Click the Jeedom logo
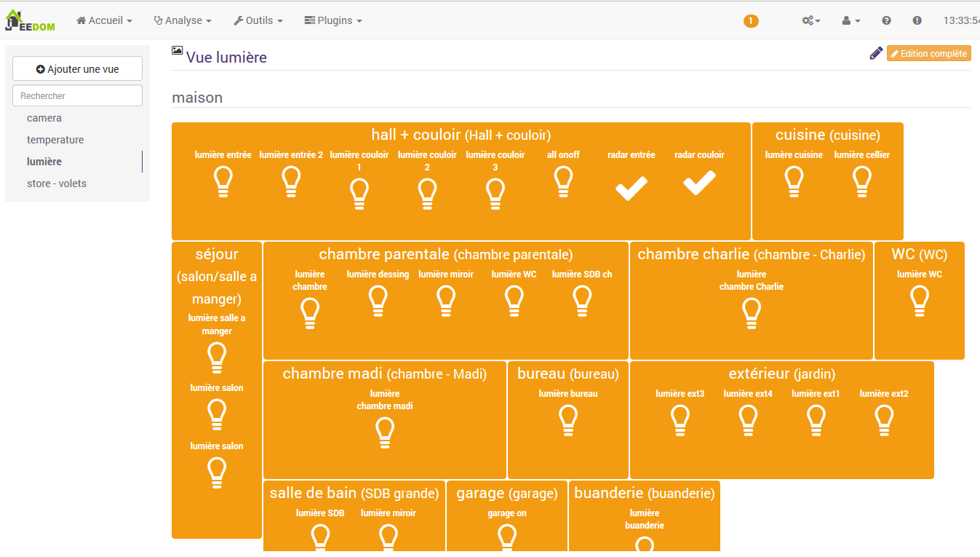The width and height of the screenshot is (980, 557). click(x=30, y=20)
